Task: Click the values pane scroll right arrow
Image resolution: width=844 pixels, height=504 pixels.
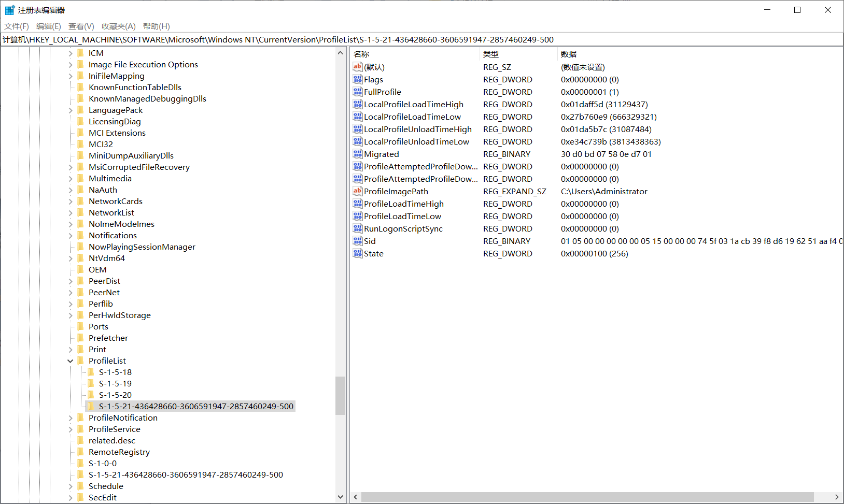Action: [836, 497]
